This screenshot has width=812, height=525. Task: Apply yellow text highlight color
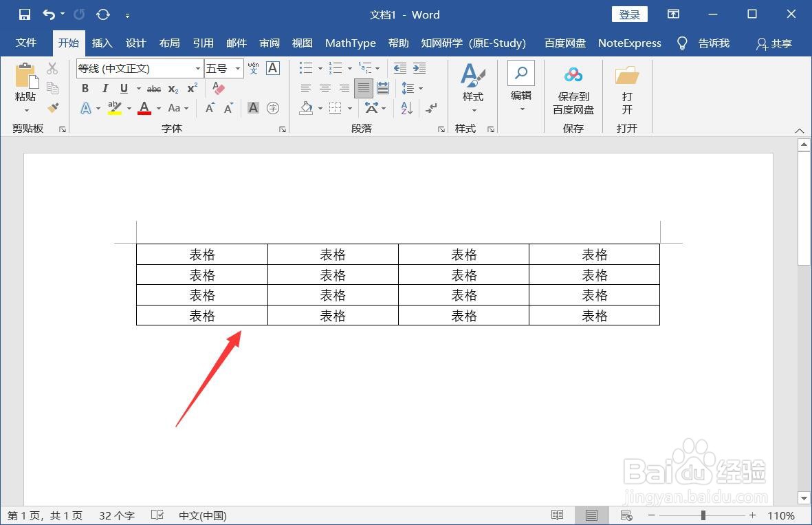pos(114,108)
